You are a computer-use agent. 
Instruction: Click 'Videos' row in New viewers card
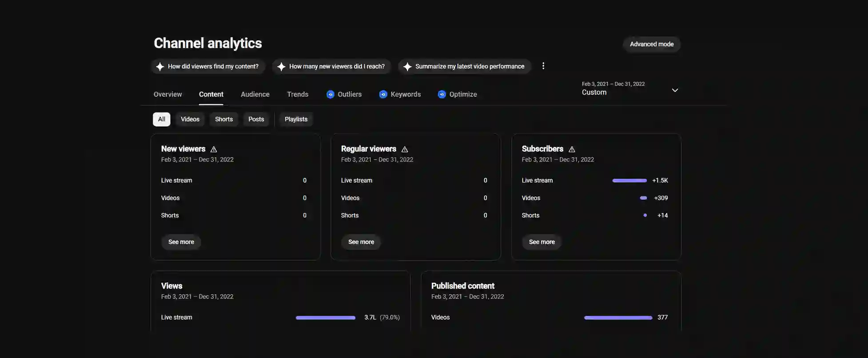click(x=234, y=198)
